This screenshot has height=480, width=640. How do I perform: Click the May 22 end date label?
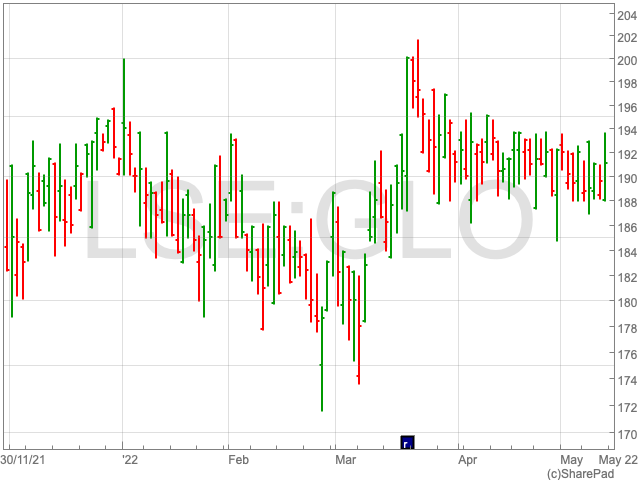[x=617, y=460]
